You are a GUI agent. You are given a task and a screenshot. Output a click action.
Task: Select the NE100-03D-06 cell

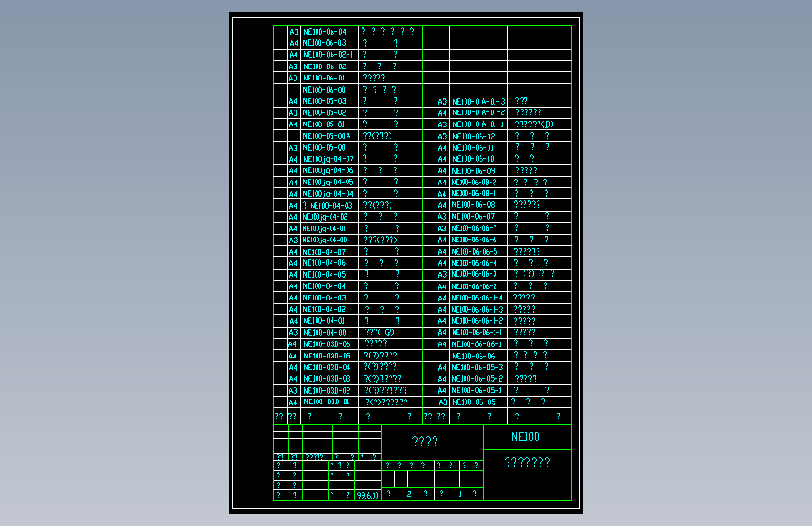pyautogui.click(x=330, y=343)
